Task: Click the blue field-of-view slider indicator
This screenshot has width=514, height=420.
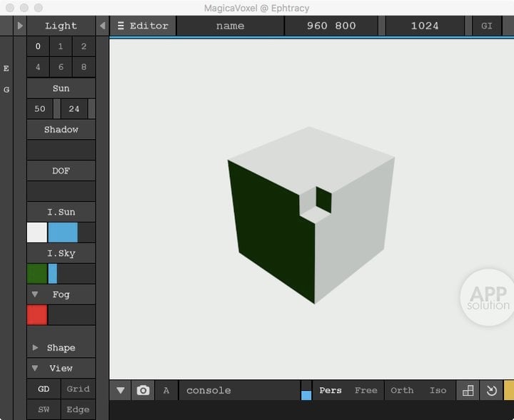Action: (306, 395)
